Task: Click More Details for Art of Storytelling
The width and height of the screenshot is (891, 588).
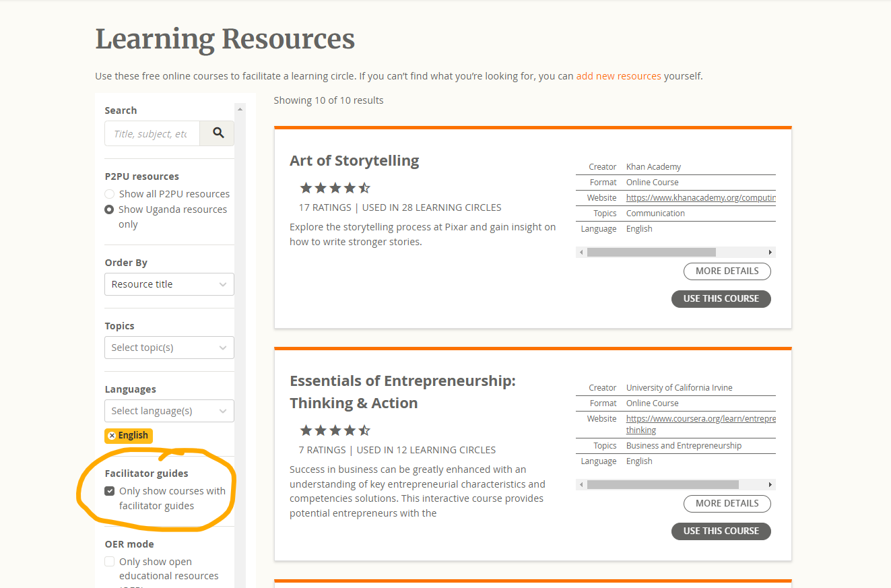Action: click(x=727, y=271)
